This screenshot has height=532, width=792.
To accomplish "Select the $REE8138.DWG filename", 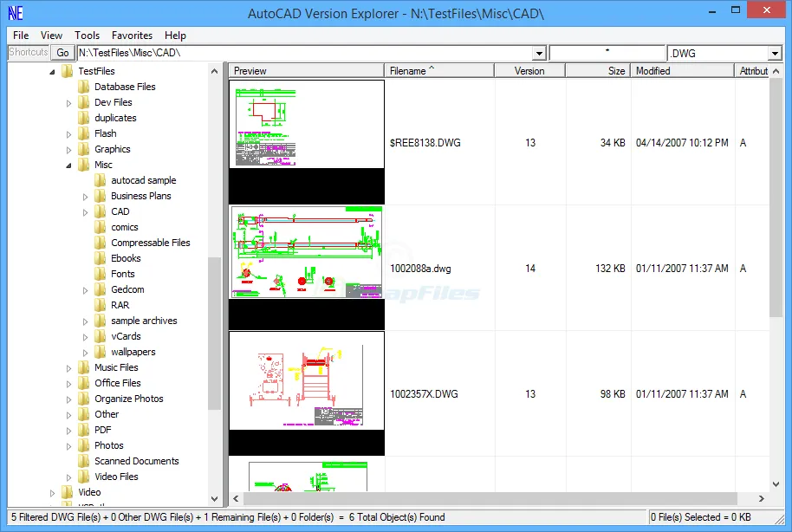I will pyautogui.click(x=425, y=143).
